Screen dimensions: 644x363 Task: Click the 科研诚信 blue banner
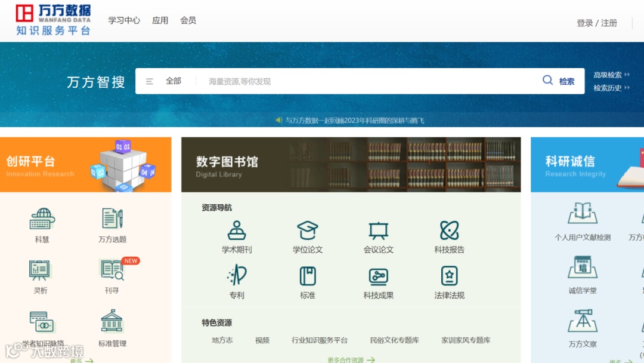pyautogui.click(x=587, y=164)
